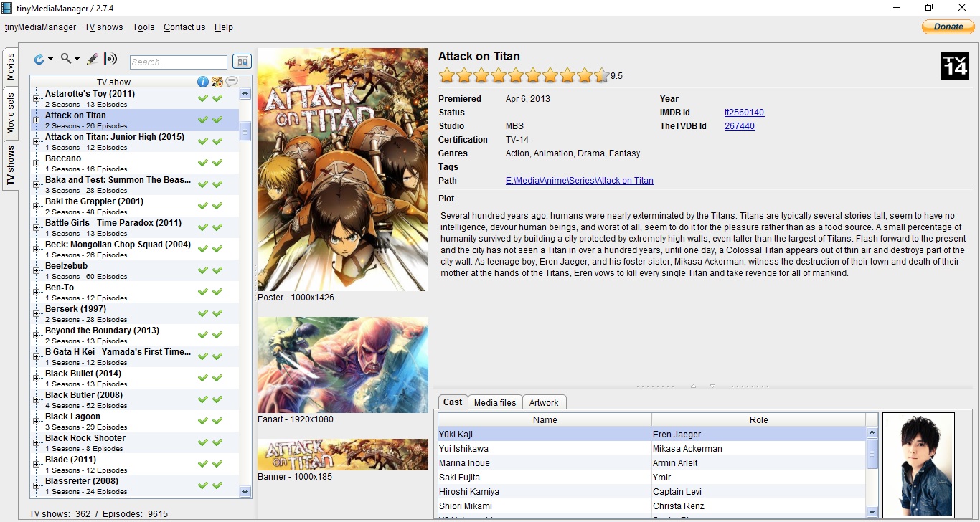Screen dimensions: 980x522
Task: Click the NFO checkmark for Black Bullet (2014)
Action: point(203,378)
